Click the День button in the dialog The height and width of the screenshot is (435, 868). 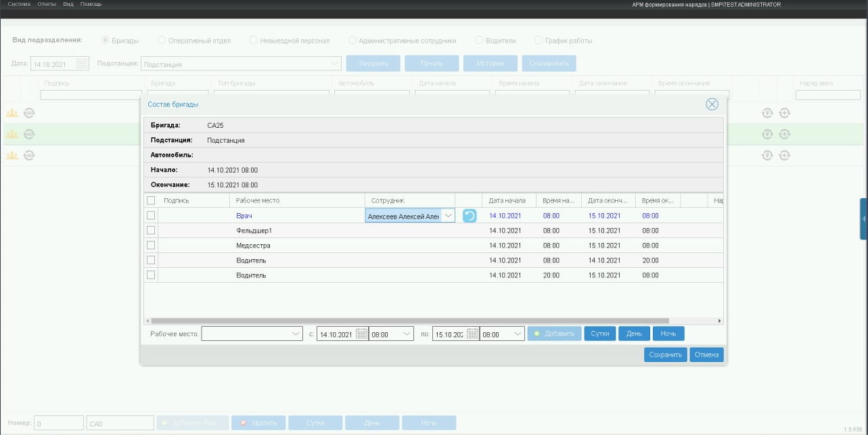(x=634, y=334)
